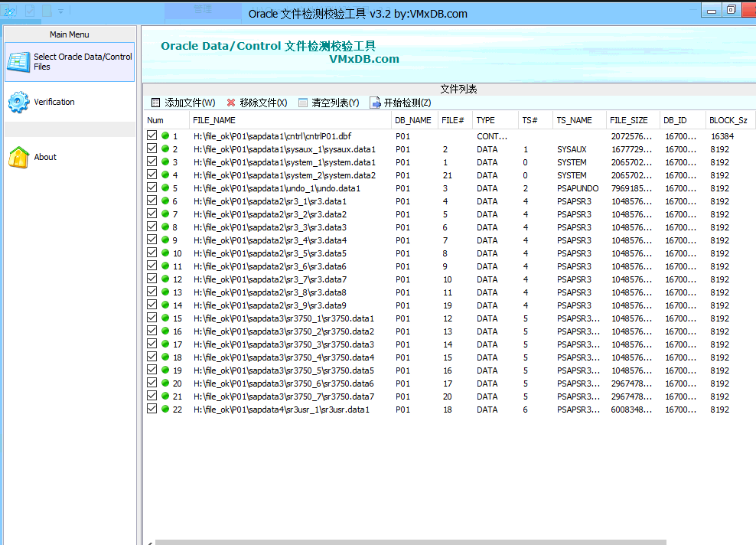Sort by TS# column header
This screenshot has width=756, height=545.
pos(535,120)
